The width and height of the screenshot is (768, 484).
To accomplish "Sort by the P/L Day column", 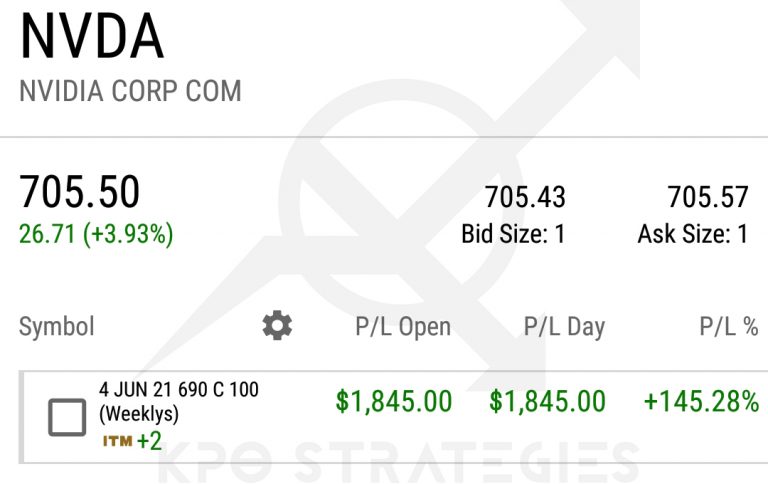I will 564,326.
